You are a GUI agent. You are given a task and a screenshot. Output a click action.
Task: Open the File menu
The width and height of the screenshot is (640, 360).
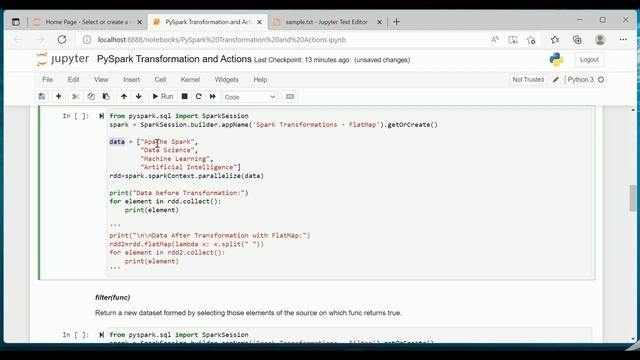point(47,80)
